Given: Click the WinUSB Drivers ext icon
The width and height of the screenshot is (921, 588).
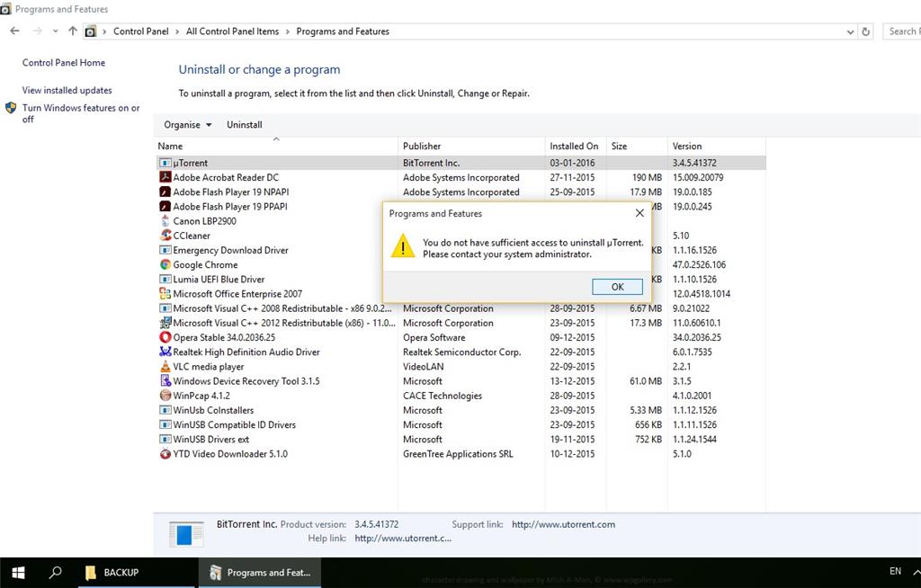Looking at the screenshot, I should coord(165,439).
